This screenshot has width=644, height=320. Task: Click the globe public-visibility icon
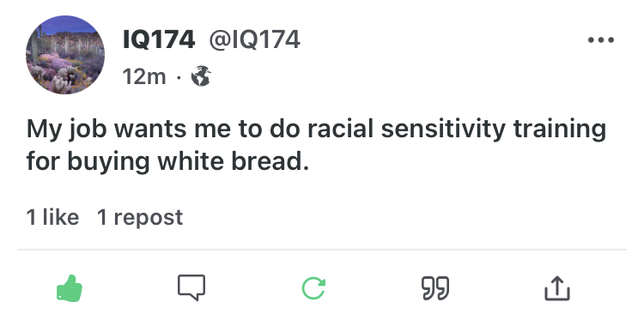tap(201, 76)
